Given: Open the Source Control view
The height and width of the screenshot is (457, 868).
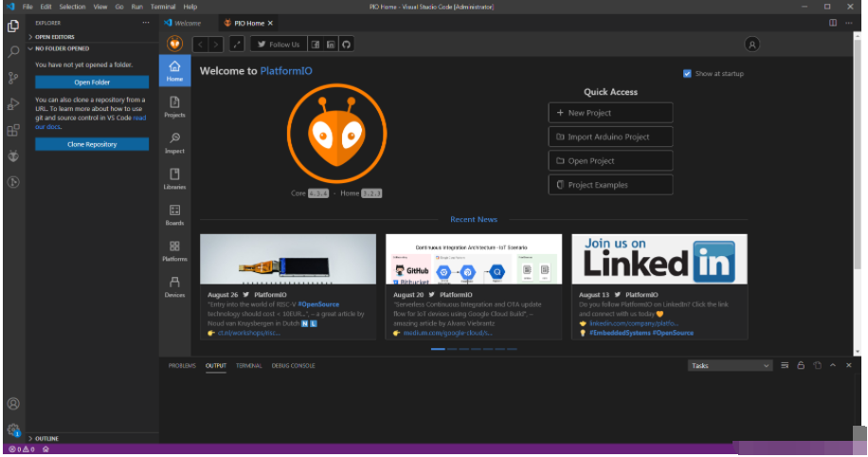Looking at the screenshot, I should pos(13,78).
